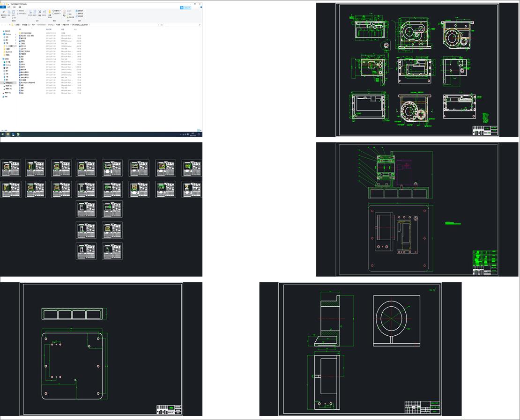The width and height of the screenshot is (520, 420).
Task: Click surface roughness symbol in ring part drawing
Action: (x=433, y=290)
